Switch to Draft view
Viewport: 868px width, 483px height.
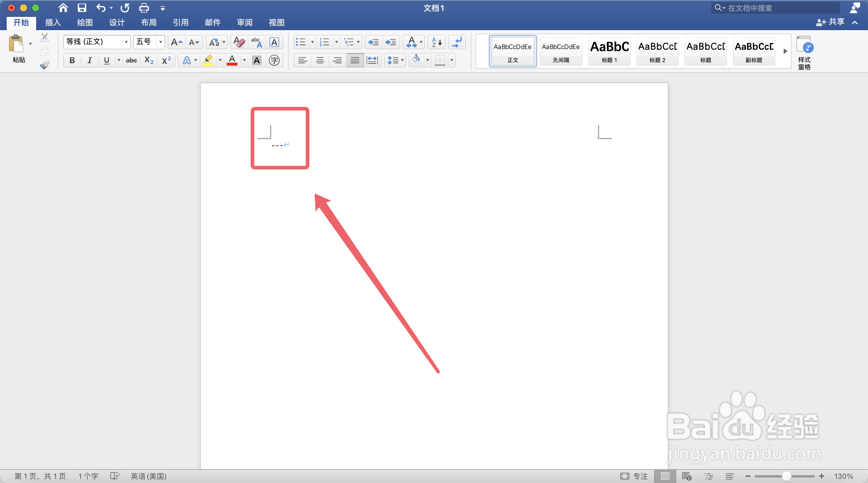(x=730, y=476)
